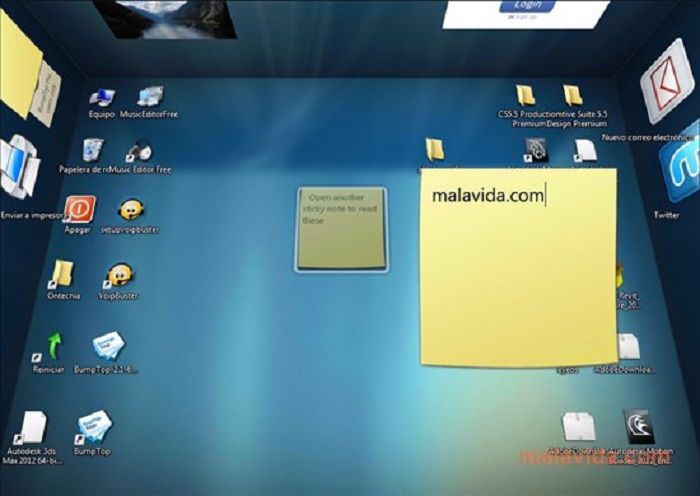The image size is (700, 496).
Task: Open the mountain landscape photo on back wall
Action: [x=165, y=19]
